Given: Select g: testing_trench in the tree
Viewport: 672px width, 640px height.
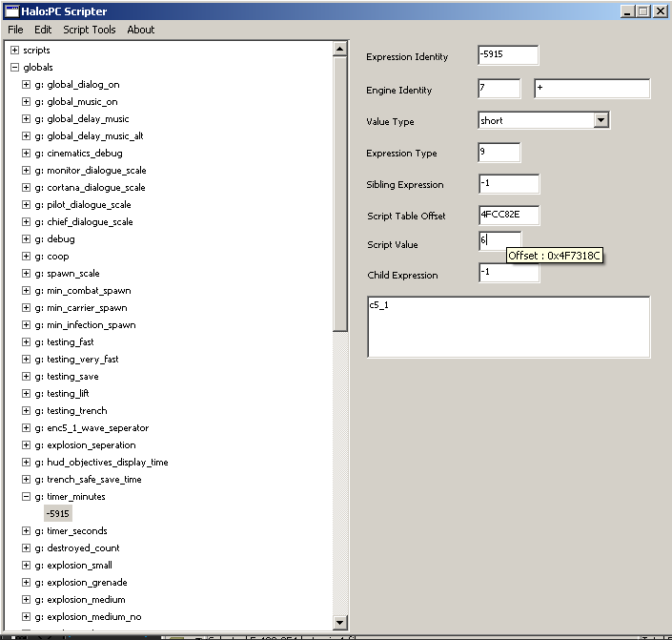Looking at the screenshot, I should pos(76,411).
